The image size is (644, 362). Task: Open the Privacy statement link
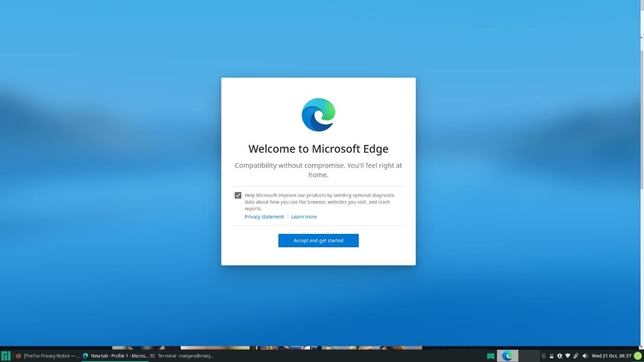tap(264, 216)
